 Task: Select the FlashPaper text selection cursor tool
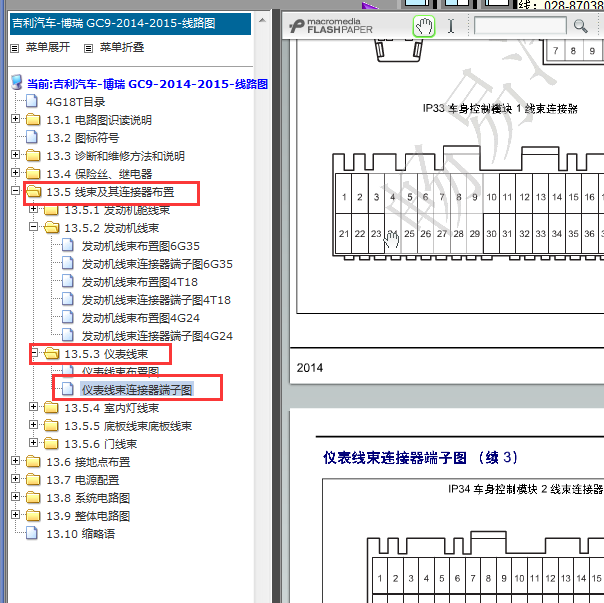(451, 26)
